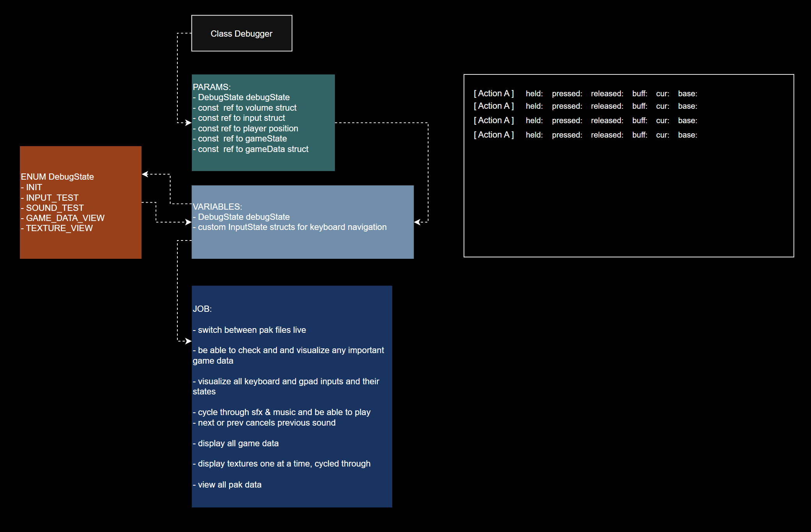Click "display all game data" line
This screenshot has width=811, height=532.
tap(236, 443)
